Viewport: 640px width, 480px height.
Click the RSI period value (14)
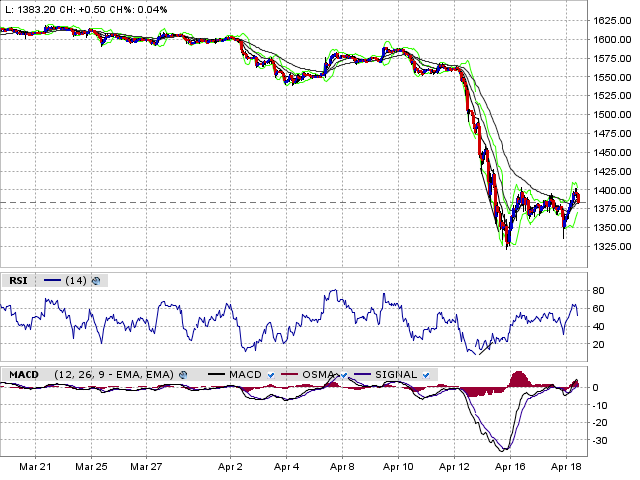point(76,281)
